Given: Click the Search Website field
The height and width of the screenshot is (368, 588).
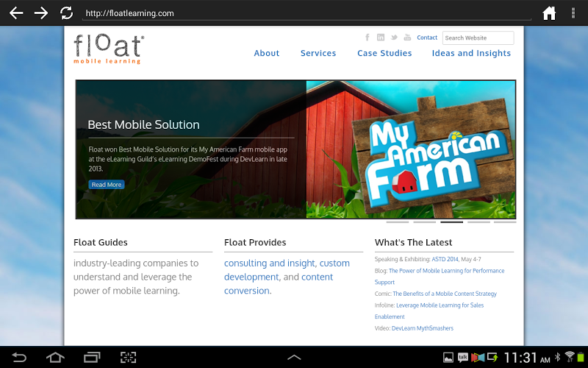Looking at the screenshot, I should pos(478,38).
